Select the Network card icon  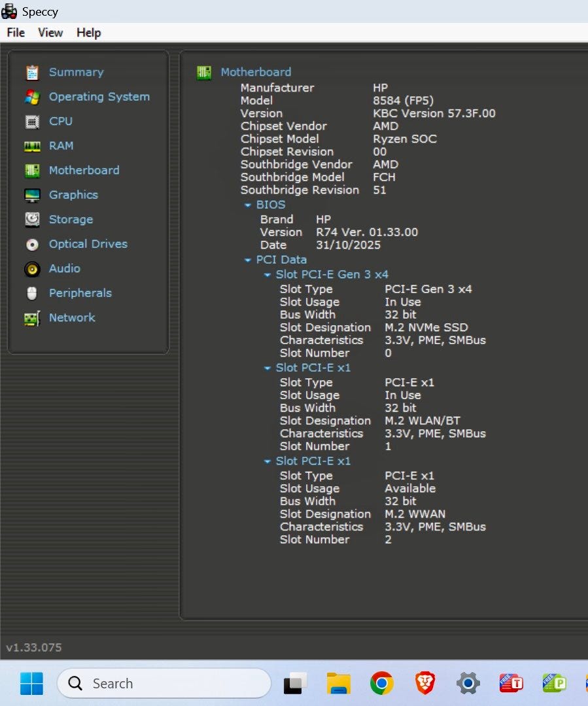[32, 318]
